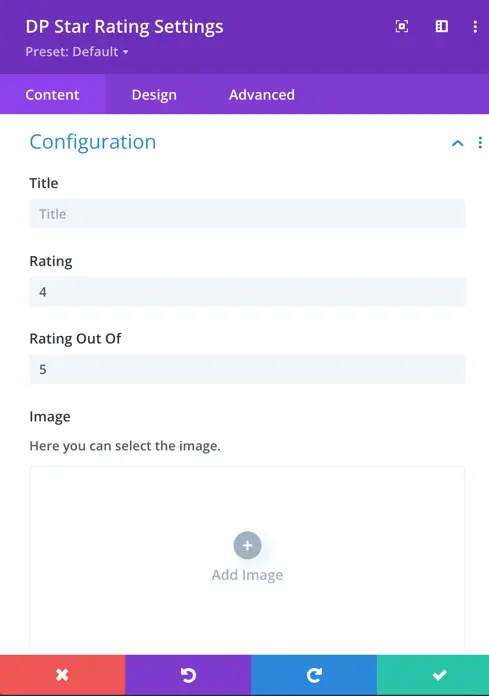Click the undo arrow button
Screen dimensions: 489x696
188,675
